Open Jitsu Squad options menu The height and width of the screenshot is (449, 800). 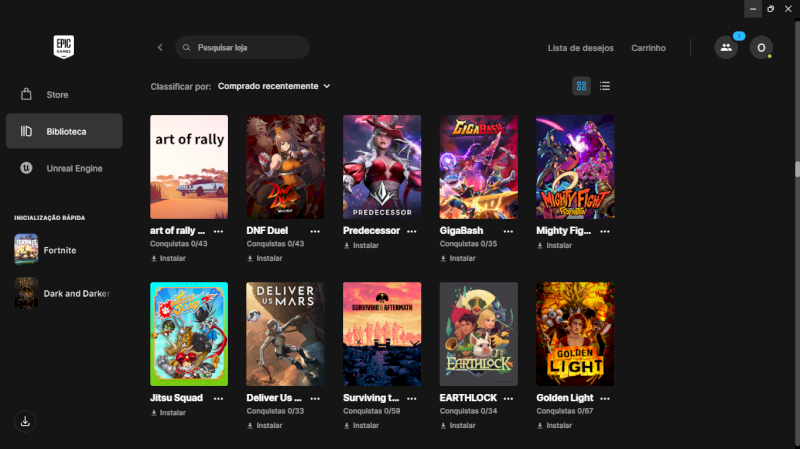(x=218, y=398)
